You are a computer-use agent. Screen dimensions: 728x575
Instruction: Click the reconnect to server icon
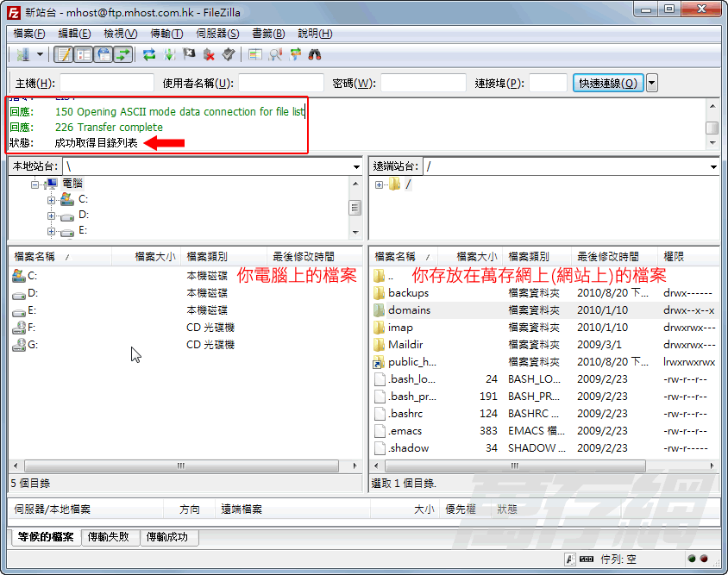[229, 55]
